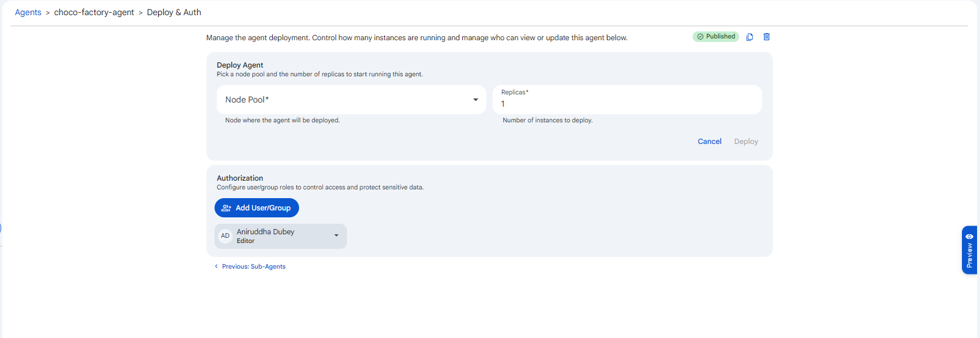980x338 pixels.
Task: Cancel the agent deployment form
Action: coord(709,142)
